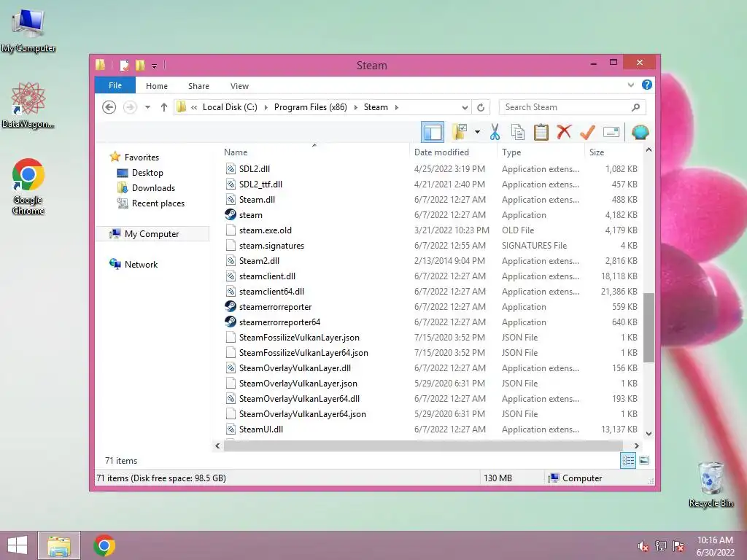This screenshot has height=560, width=747.
Task: Expand the ribbon with the chevron
Action: pos(631,85)
